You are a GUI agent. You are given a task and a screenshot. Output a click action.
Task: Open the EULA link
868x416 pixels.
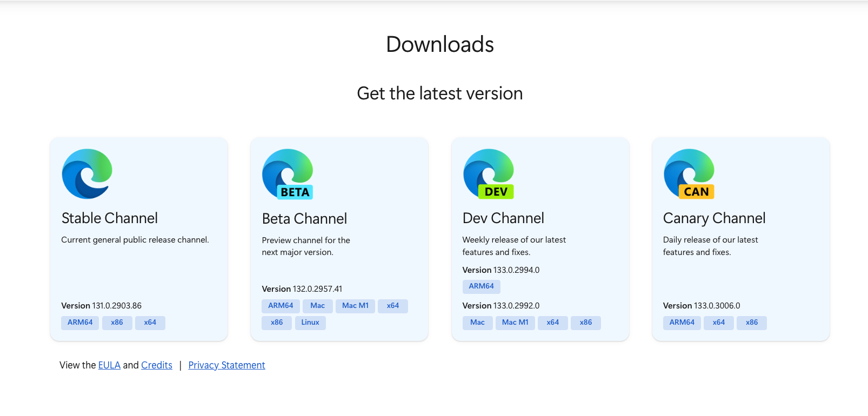pyautogui.click(x=109, y=365)
